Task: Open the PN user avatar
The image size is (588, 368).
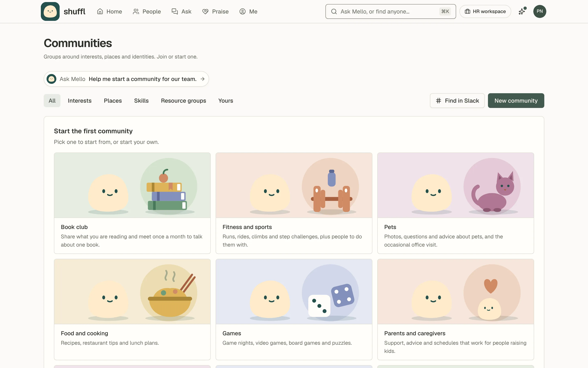Action: click(540, 11)
